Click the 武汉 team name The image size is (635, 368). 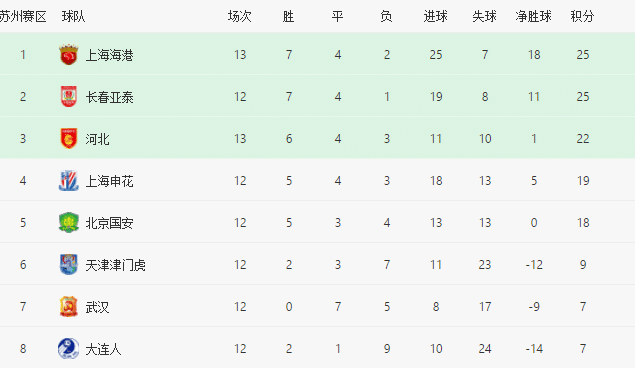coord(97,307)
